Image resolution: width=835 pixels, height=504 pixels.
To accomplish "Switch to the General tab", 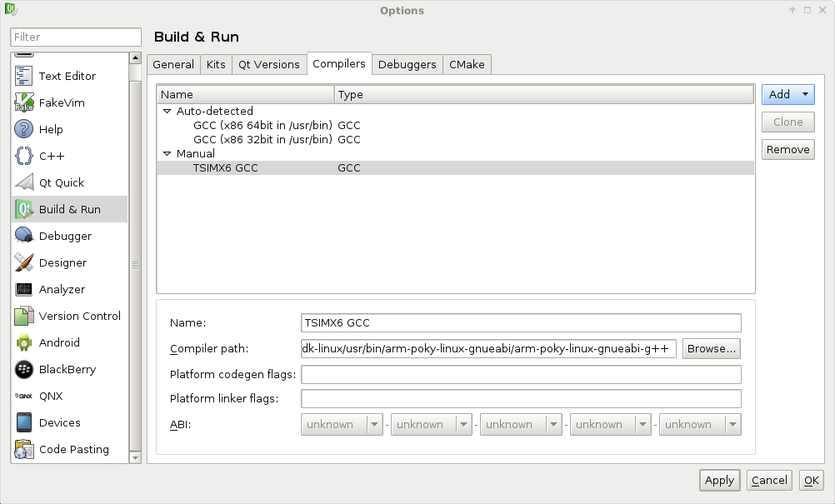I will [x=173, y=64].
